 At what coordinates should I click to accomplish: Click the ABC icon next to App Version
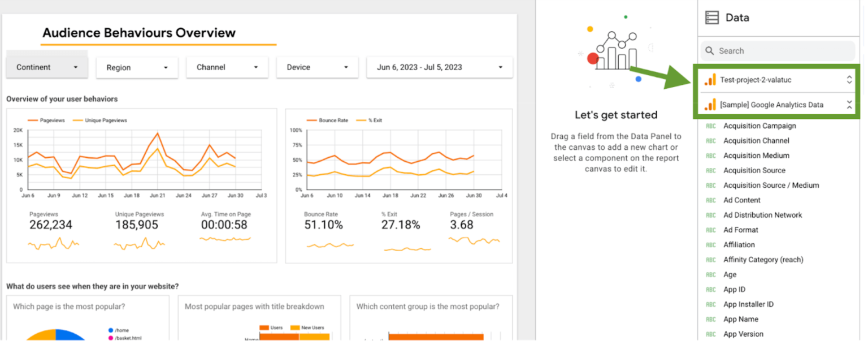click(x=710, y=334)
